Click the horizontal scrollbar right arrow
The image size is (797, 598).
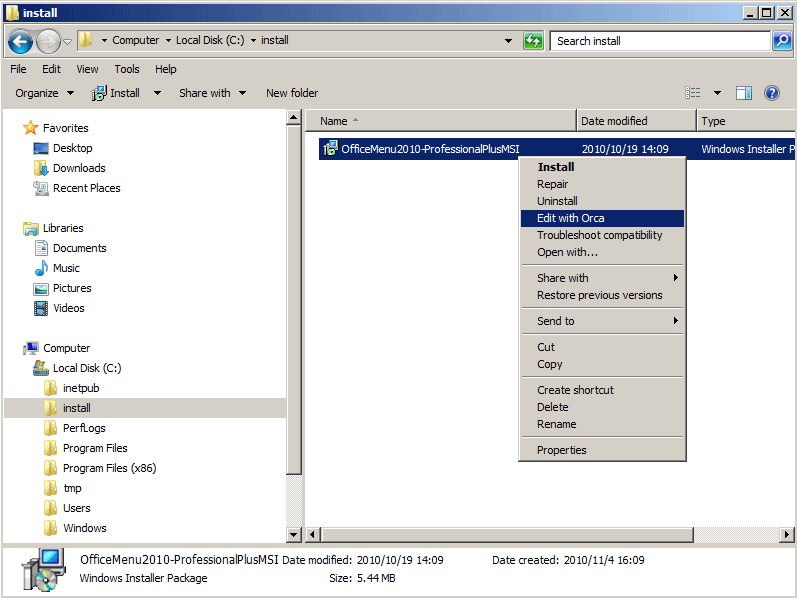point(787,534)
